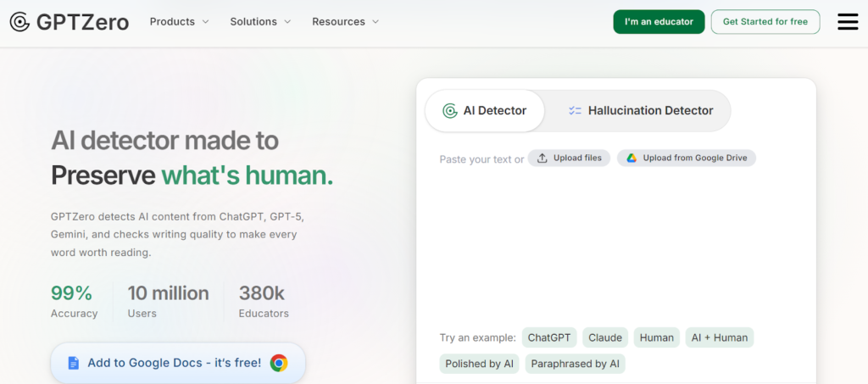Image resolution: width=868 pixels, height=384 pixels.
Task: Click Get Started for free
Action: click(x=765, y=21)
